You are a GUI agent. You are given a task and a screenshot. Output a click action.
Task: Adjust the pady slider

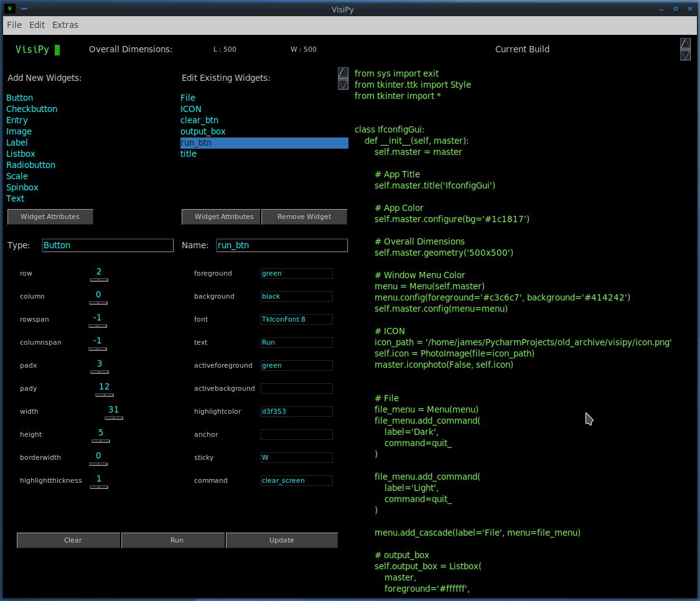pos(104,395)
